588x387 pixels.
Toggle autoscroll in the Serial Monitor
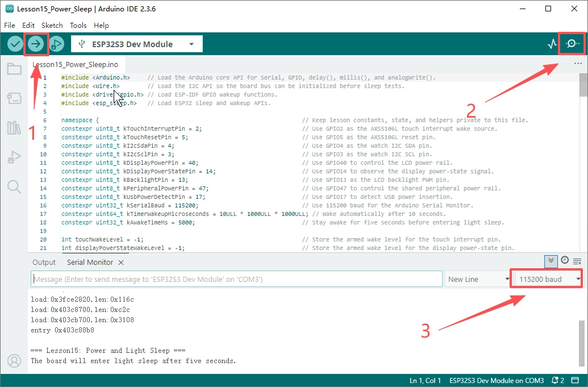click(551, 261)
